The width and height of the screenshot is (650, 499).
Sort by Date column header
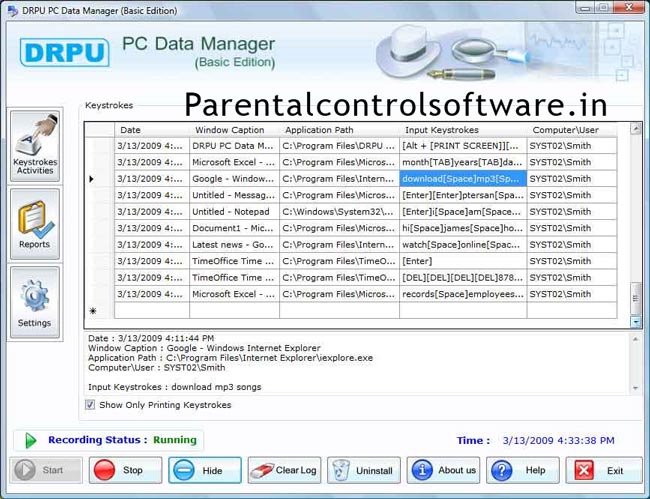[x=152, y=130]
